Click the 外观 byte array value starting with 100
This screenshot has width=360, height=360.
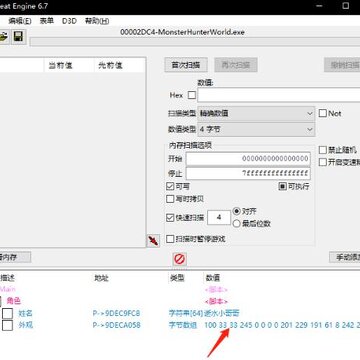[282, 325]
